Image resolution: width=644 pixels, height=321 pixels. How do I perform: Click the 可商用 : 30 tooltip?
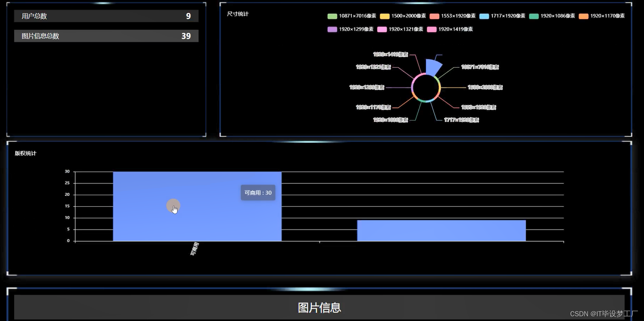tap(258, 193)
